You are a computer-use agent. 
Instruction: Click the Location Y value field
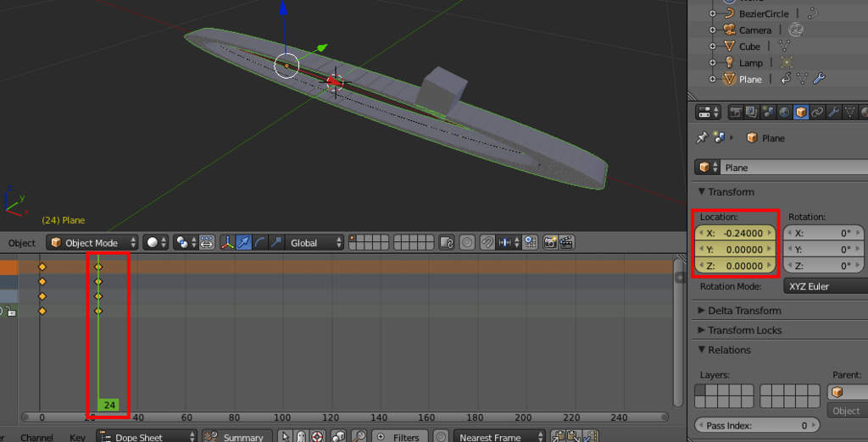coord(735,250)
